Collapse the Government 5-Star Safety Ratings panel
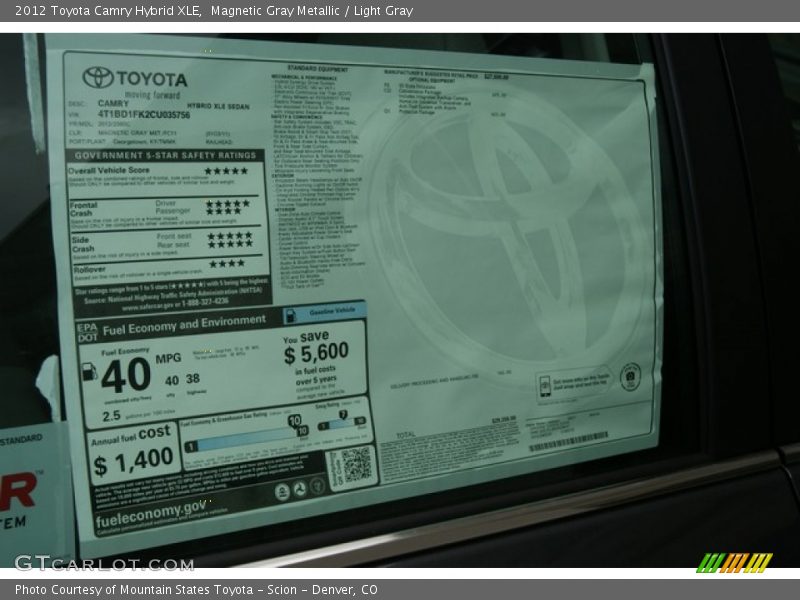The image size is (800, 600). pyautogui.click(x=163, y=156)
